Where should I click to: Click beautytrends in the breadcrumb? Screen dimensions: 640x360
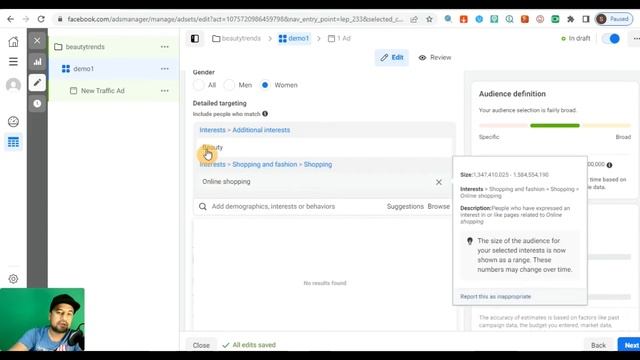tap(236, 38)
